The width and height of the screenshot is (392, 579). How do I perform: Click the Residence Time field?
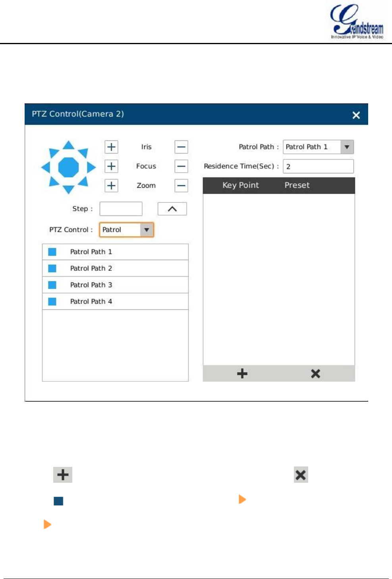click(318, 166)
